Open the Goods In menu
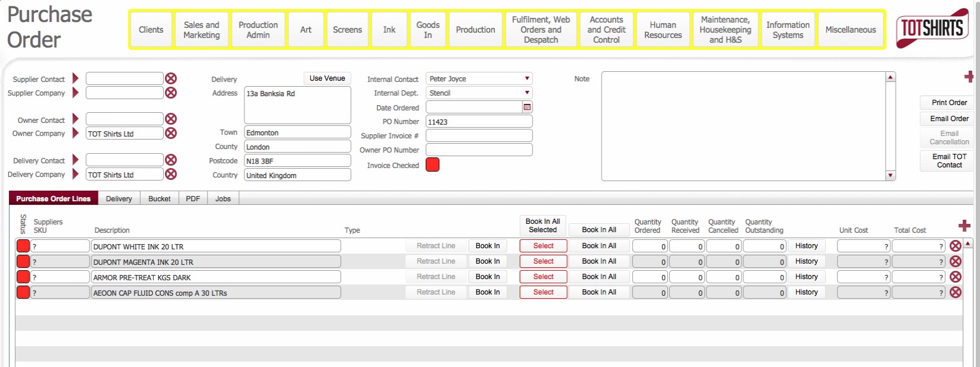 point(428,30)
